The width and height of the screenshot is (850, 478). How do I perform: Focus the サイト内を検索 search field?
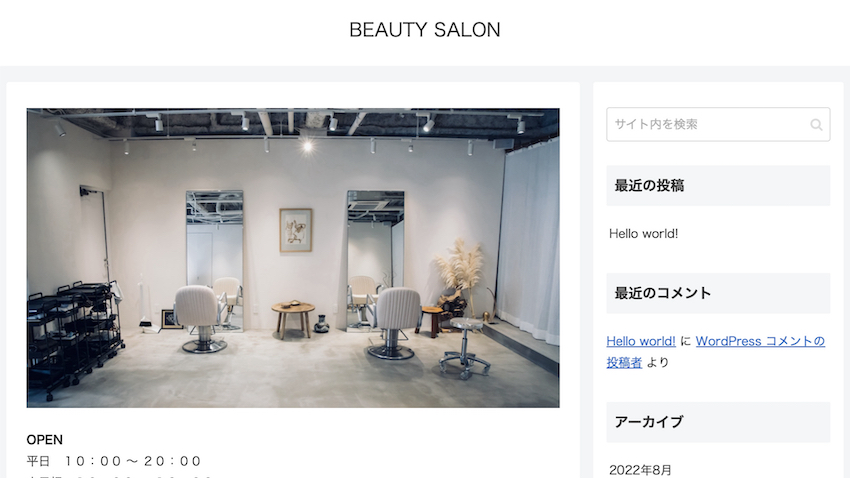click(x=718, y=124)
